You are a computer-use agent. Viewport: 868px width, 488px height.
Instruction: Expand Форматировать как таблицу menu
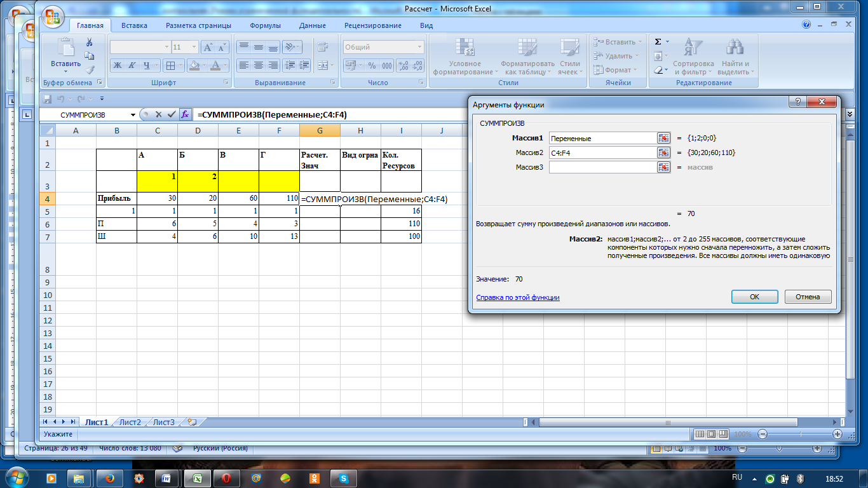[x=527, y=57]
